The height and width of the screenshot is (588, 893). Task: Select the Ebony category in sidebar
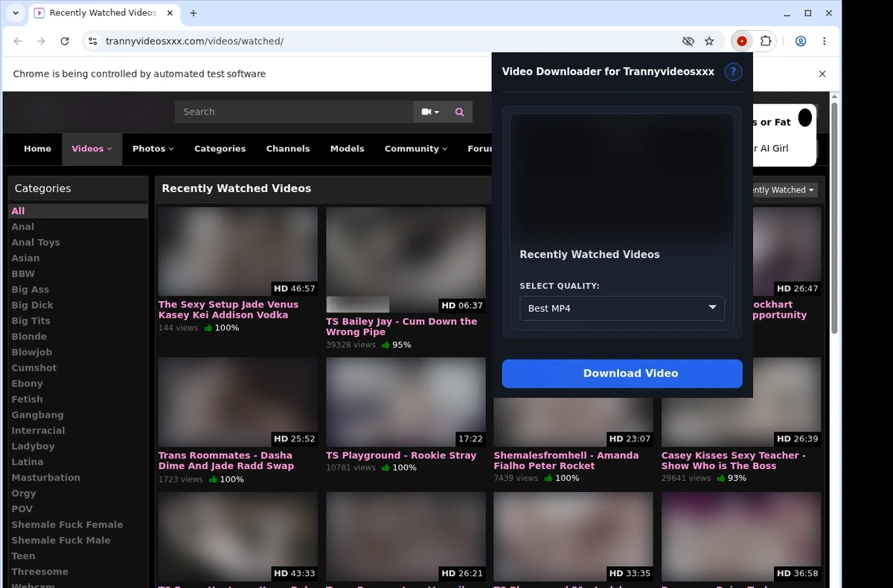pyautogui.click(x=27, y=383)
